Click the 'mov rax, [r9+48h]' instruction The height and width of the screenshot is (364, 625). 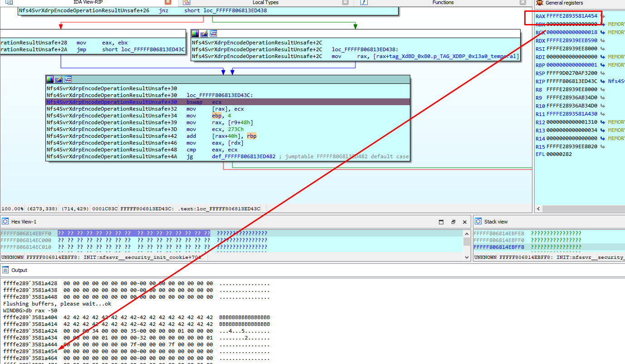coord(220,122)
